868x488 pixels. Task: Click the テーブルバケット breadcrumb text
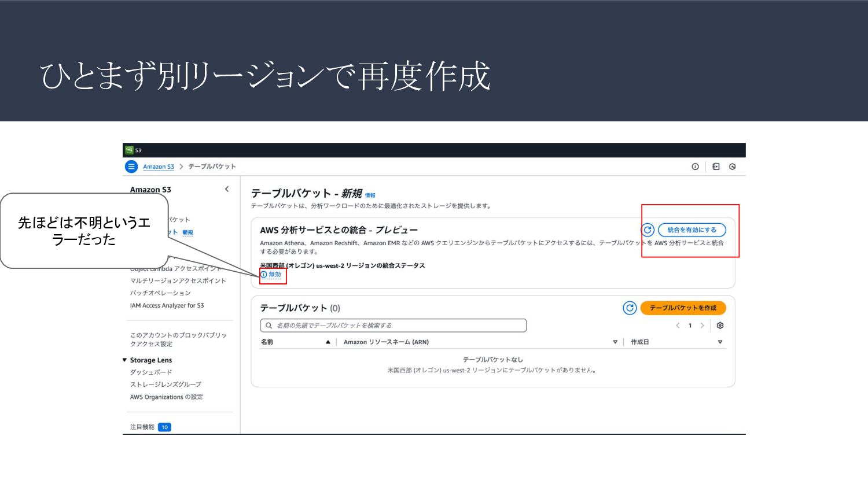coord(212,167)
